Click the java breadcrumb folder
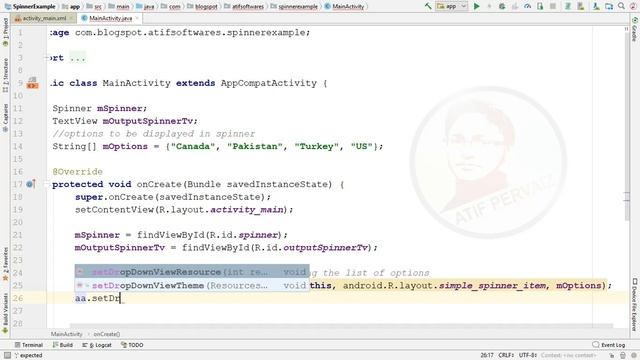Image resolution: width=640 pixels, height=360 pixels. click(145, 7)
